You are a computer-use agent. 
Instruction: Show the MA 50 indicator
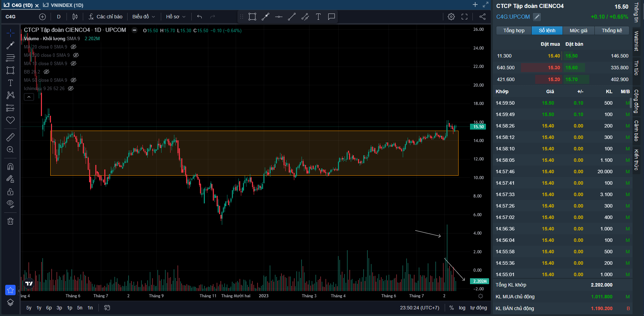[73, 80]
